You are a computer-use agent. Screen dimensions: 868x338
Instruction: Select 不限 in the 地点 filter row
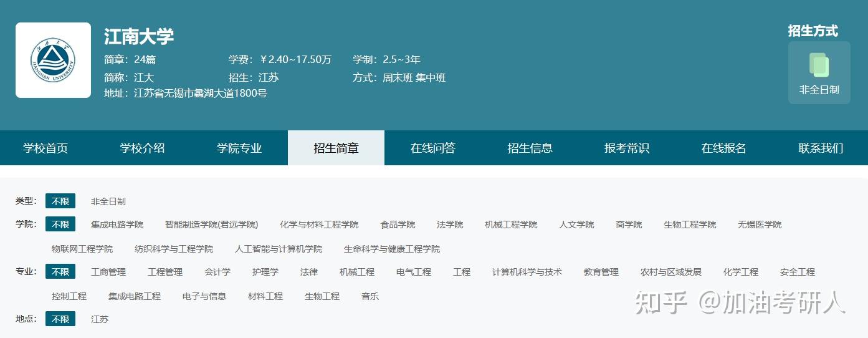pyautogui.click(x=60, y=319)
